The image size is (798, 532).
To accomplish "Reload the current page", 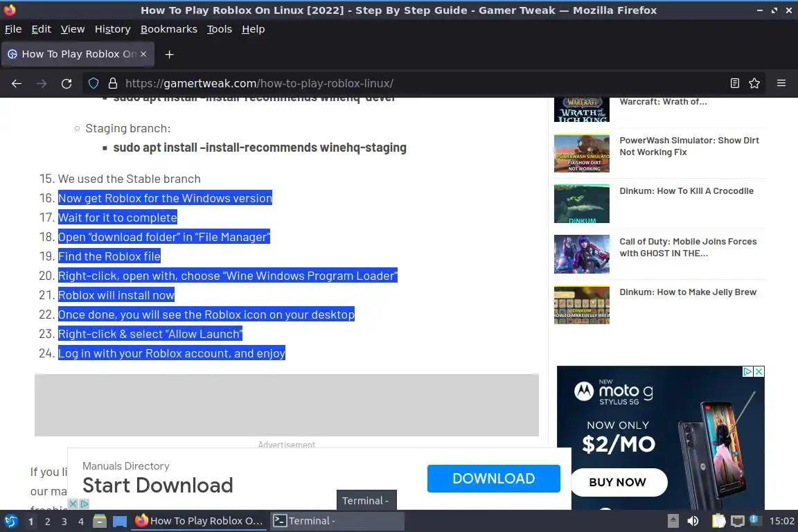I will pos(66,84).
